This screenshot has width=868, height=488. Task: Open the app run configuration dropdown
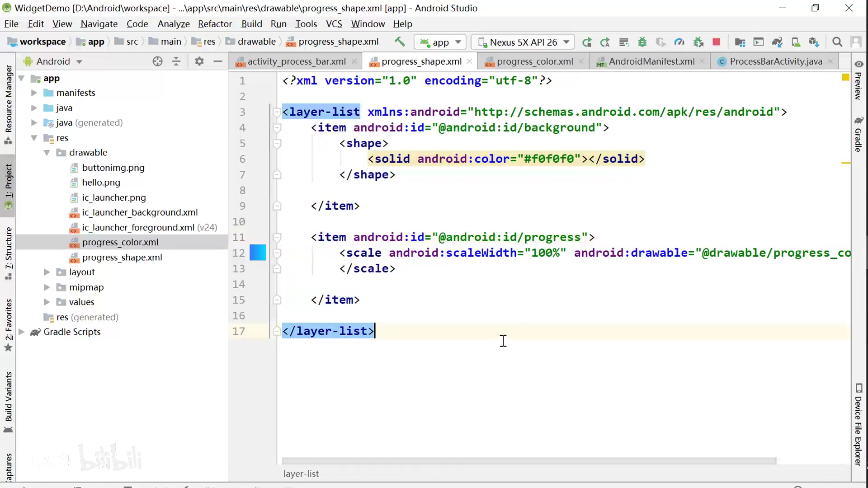[440, 42]
